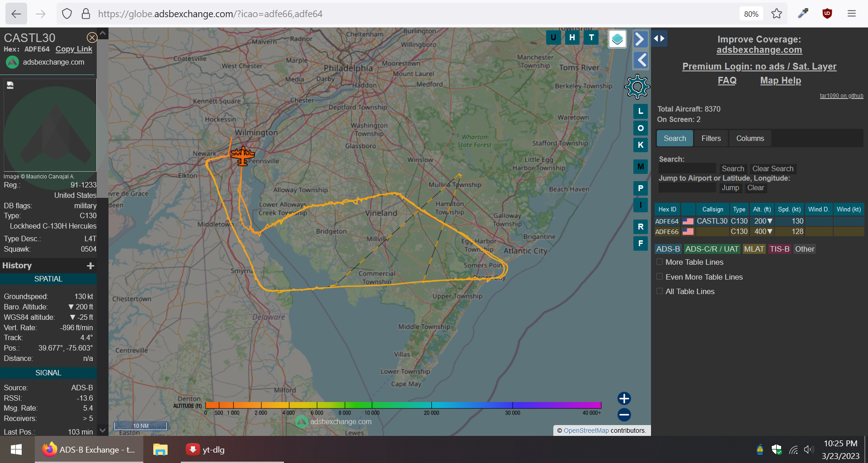Sort table by Wind (kt) column
Screen dimensions: 868x463
click(x=849, y=209)
